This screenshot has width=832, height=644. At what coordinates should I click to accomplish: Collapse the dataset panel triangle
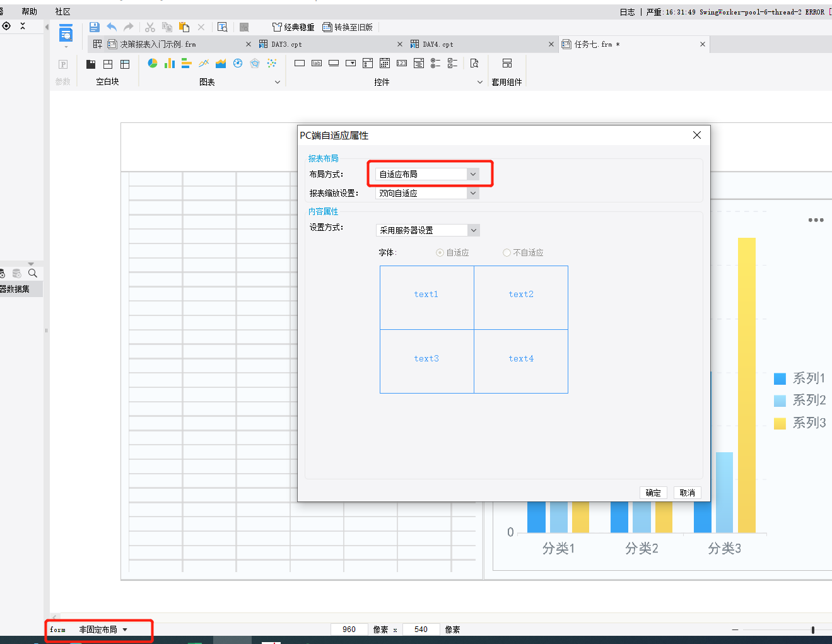point(31,264)
